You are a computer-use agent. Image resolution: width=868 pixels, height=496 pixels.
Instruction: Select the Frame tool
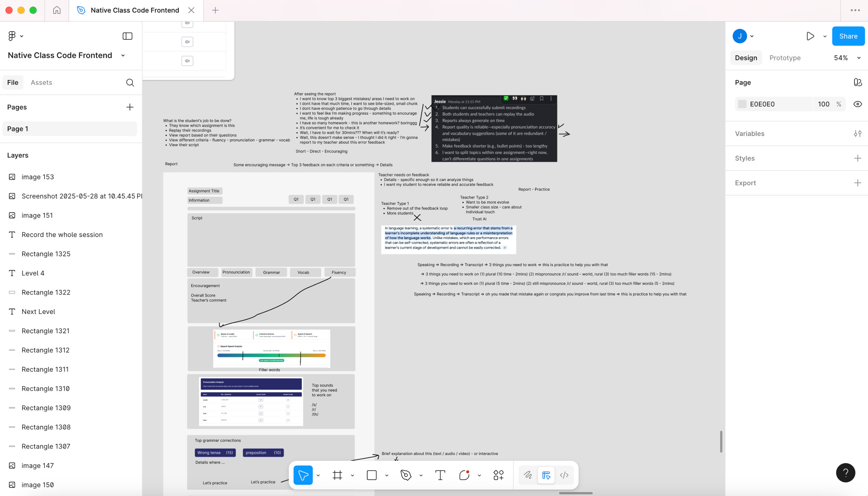[x=337, y=475]
